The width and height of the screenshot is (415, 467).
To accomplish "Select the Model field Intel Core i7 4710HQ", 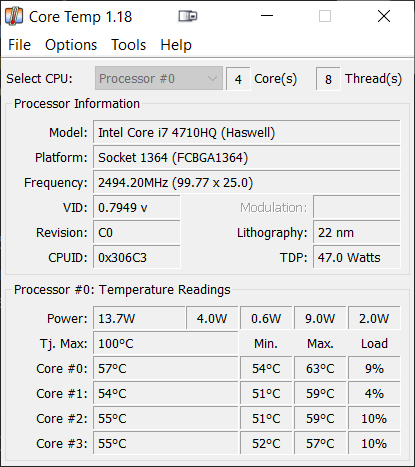I will click(x=247, y=133).
